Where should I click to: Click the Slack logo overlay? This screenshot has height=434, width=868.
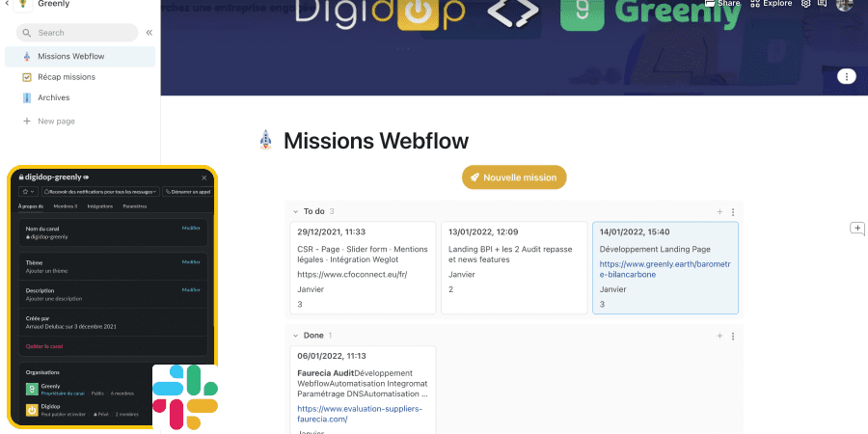tap(185, 396)
